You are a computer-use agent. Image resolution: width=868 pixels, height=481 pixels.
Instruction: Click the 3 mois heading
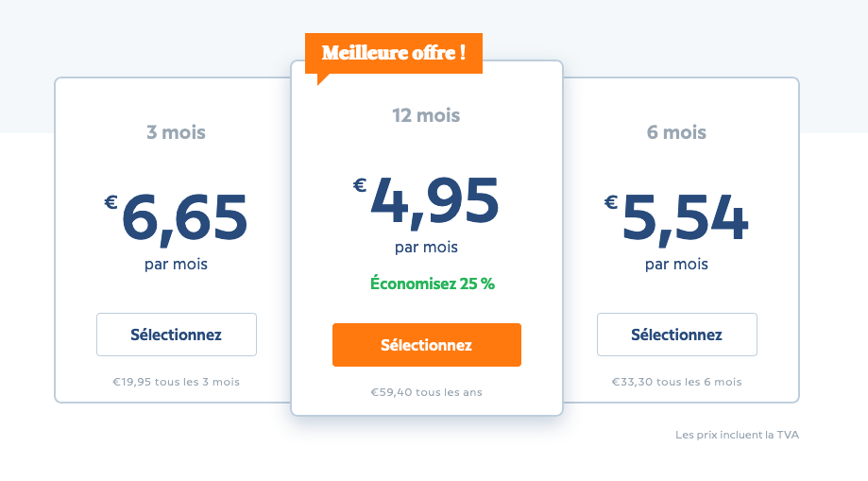176,132
